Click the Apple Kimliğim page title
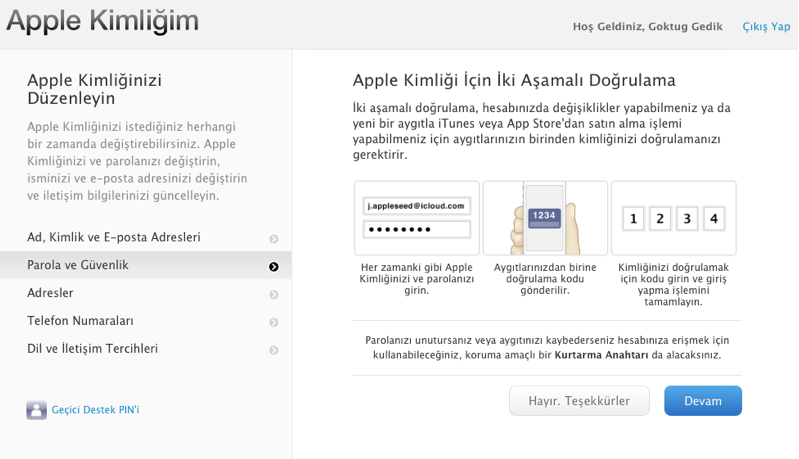The width and height of the screenshot is (799, 459). click(x=102, y=21)
